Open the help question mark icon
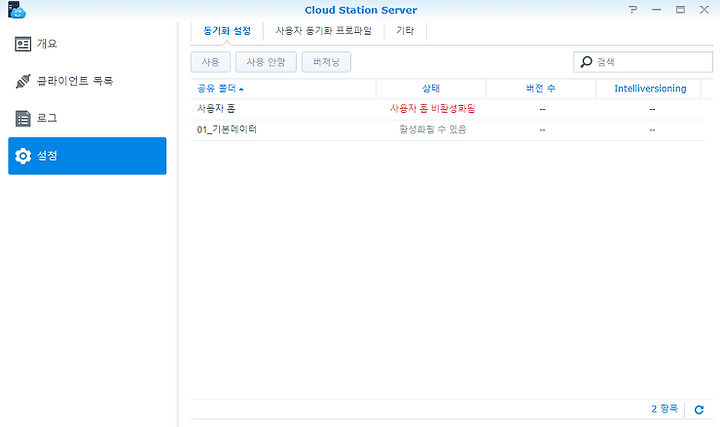 coord(633,10)
